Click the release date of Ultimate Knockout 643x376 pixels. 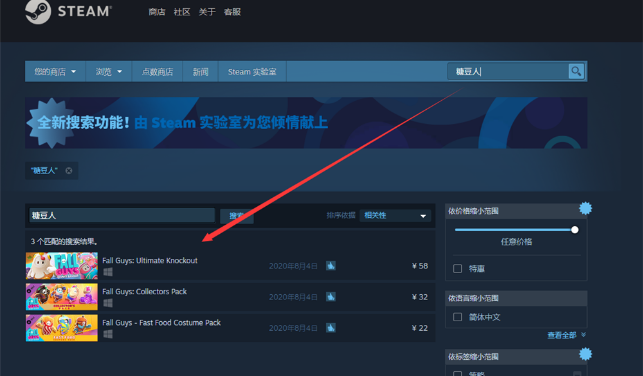click(293, 266)
